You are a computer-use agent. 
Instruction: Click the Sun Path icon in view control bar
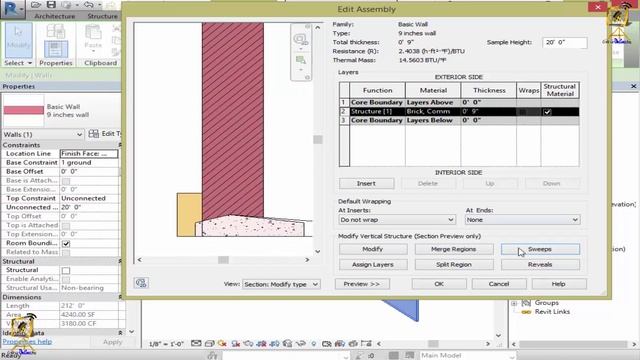tap(222, 344)
